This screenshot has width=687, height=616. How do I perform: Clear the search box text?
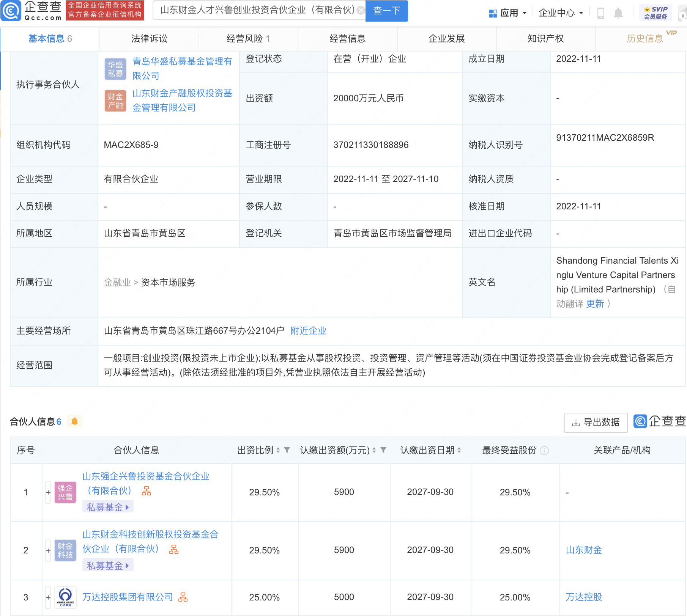pos(361,10)
